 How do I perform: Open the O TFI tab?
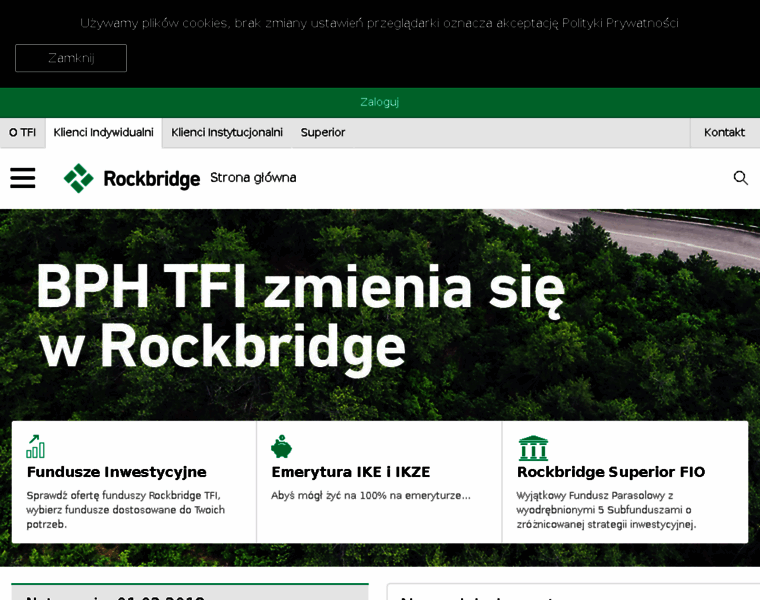tap(22, 132)
